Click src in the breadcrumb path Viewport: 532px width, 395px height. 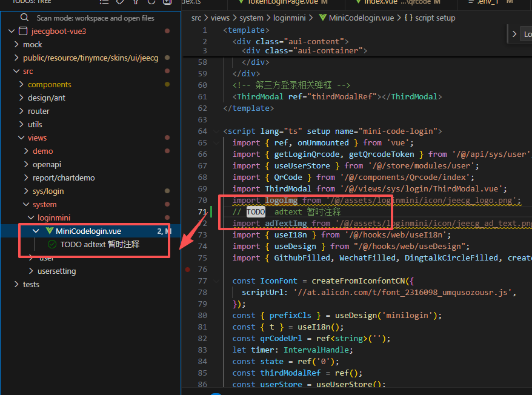click(x=196, y=18)
